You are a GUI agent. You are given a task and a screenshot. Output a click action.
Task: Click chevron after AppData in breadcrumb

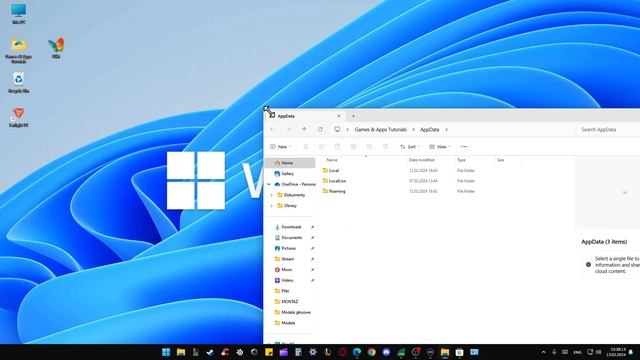tap(447, 129)
